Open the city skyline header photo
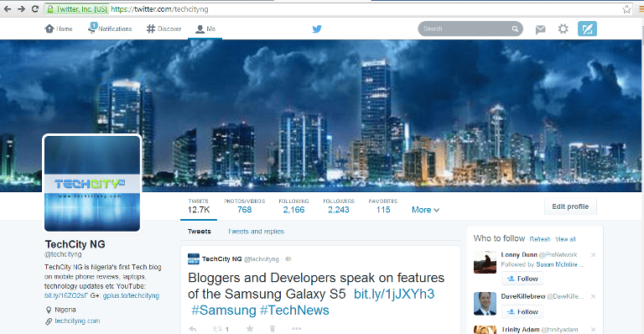The height and width of the screenshot is (334, 644). click(320, 116)
